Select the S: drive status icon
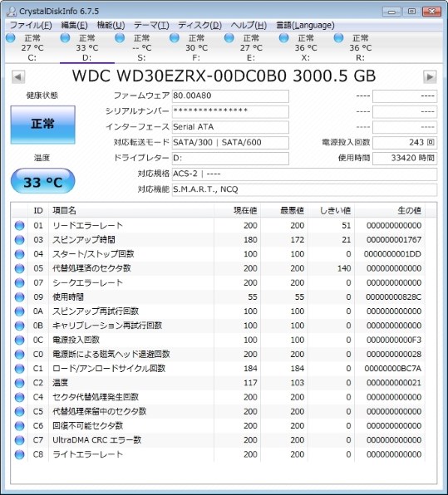The width and height of the screenshot is (448, 495). pos(120,38)
